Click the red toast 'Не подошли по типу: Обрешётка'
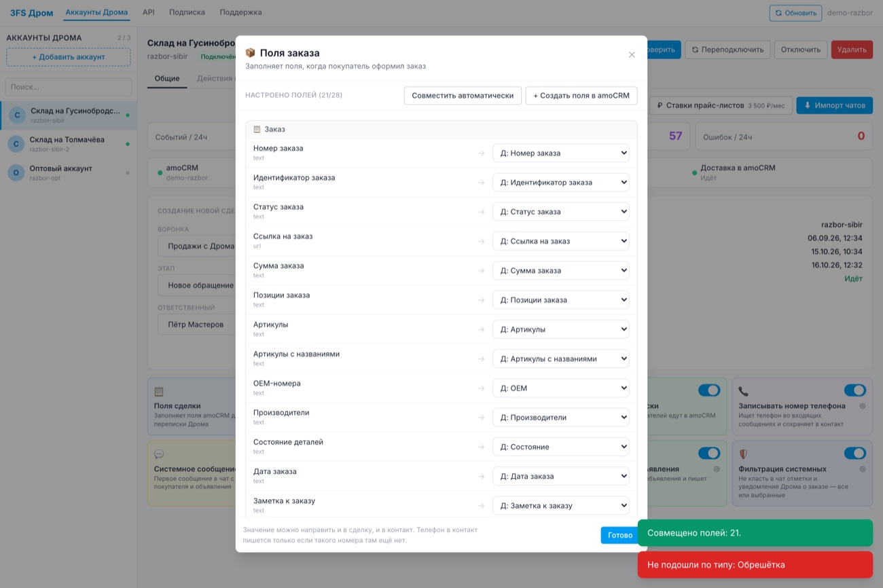 [x=755, y=565]
